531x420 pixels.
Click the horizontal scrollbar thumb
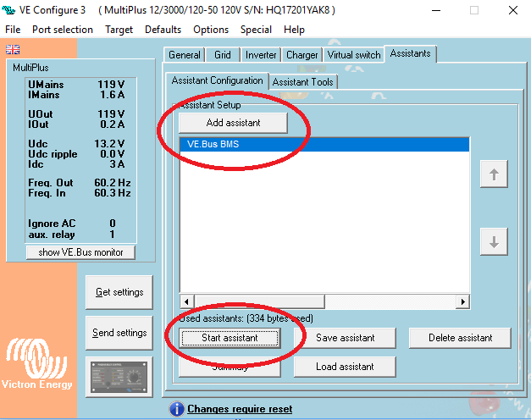[259, 301]
